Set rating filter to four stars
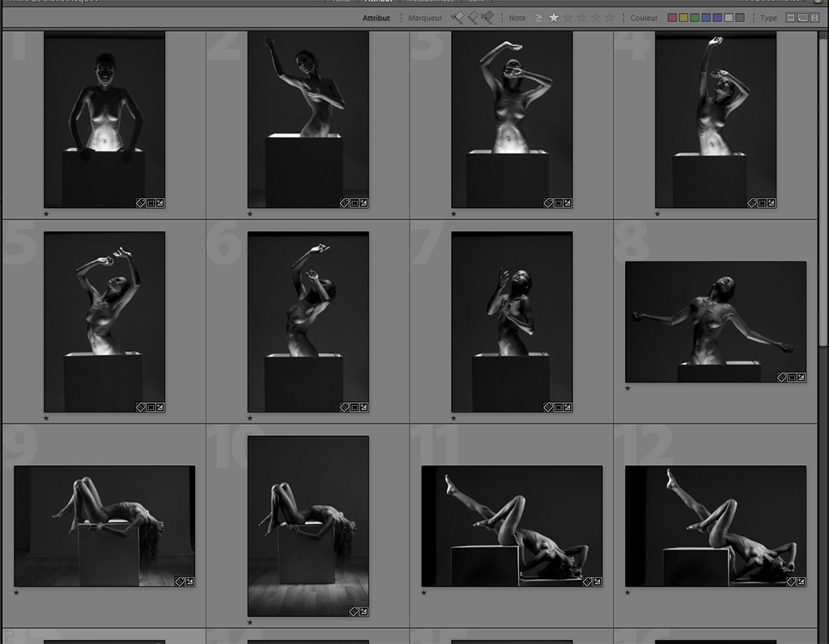 596,18
